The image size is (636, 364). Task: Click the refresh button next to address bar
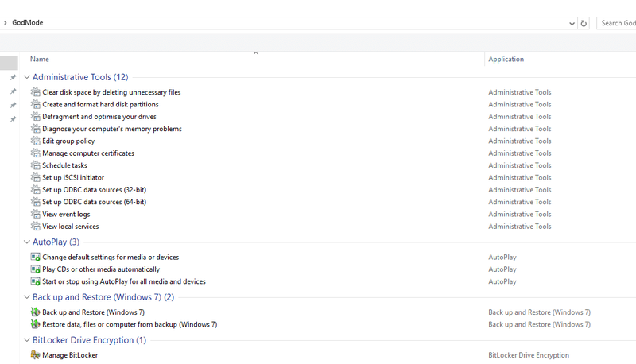pyautogui.click(x=584, y=23)
